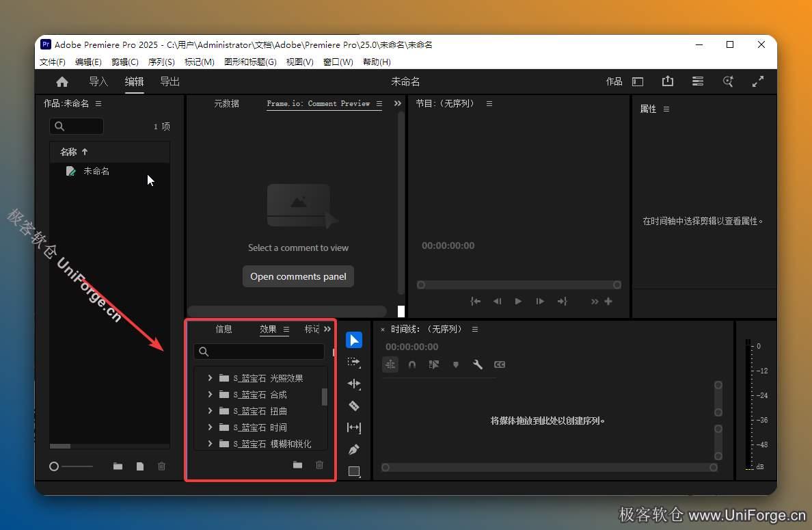Viewport: 812px width, 530px height.
Task: Click the 作品 label in header bar
Action: (614, 82)
